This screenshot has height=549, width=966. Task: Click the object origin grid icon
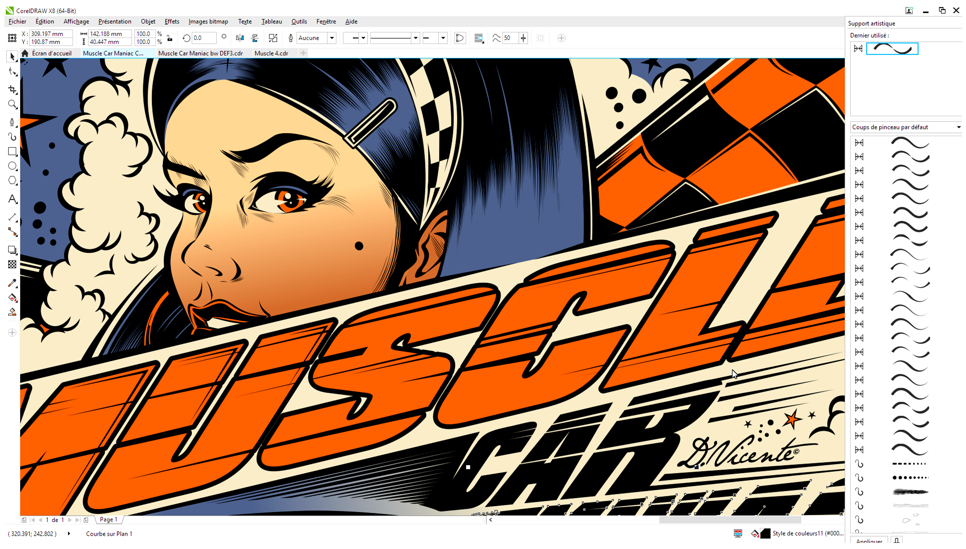pyautogui.click(x=12, y=38)
